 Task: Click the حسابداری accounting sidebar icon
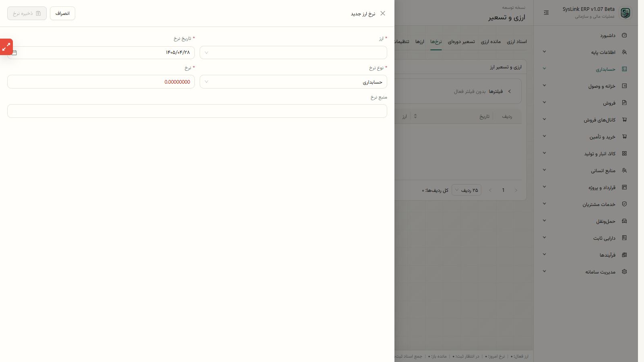(624, 69)
